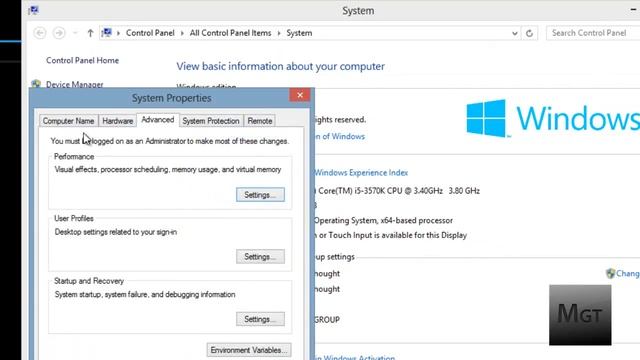This screenshot has height=360, width=640.
Task: Go back using the navigation arrow
Action: tap(40, 33)
